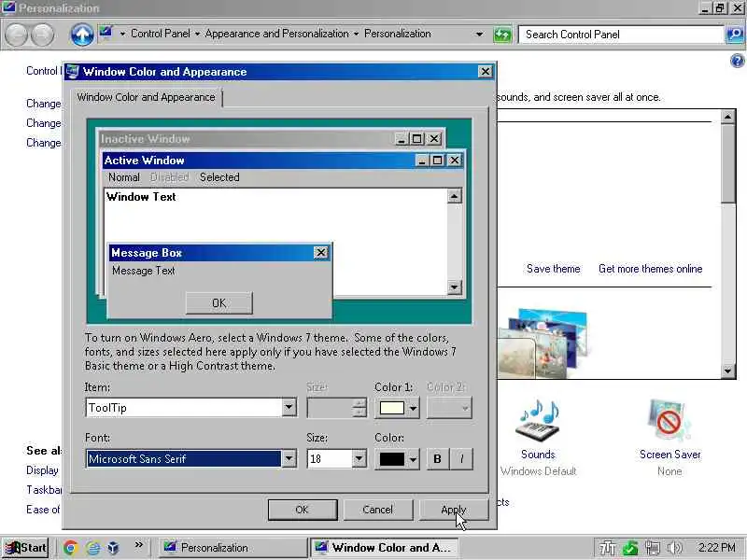Click the Forward navigation arrow in Personalization
747x560 pixels.
point(42,35)
